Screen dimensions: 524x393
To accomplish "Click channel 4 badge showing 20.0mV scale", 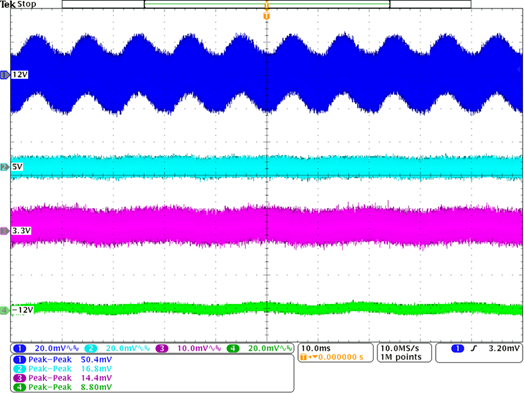I will tap(233, 349).
